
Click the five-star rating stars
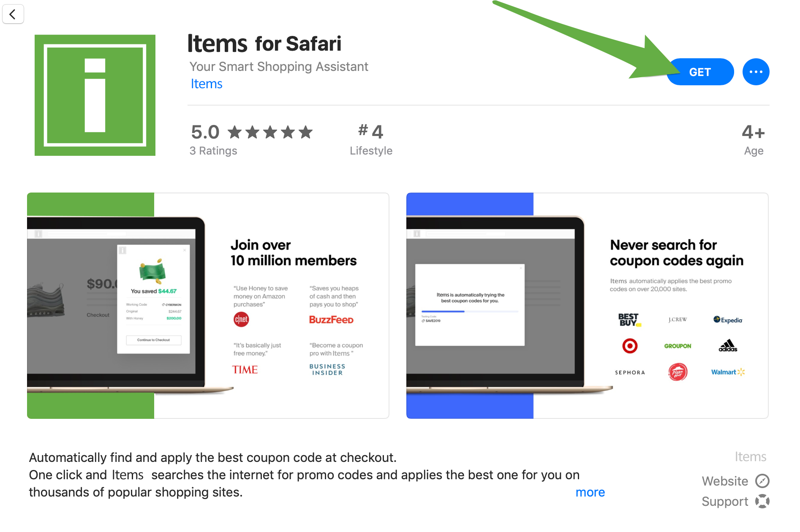point(270,132)
